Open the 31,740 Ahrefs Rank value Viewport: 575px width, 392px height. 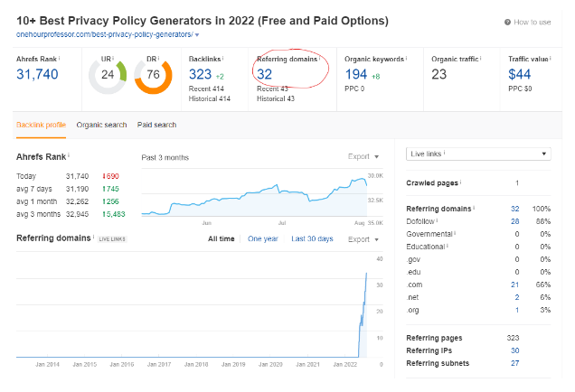coord(37,74)
